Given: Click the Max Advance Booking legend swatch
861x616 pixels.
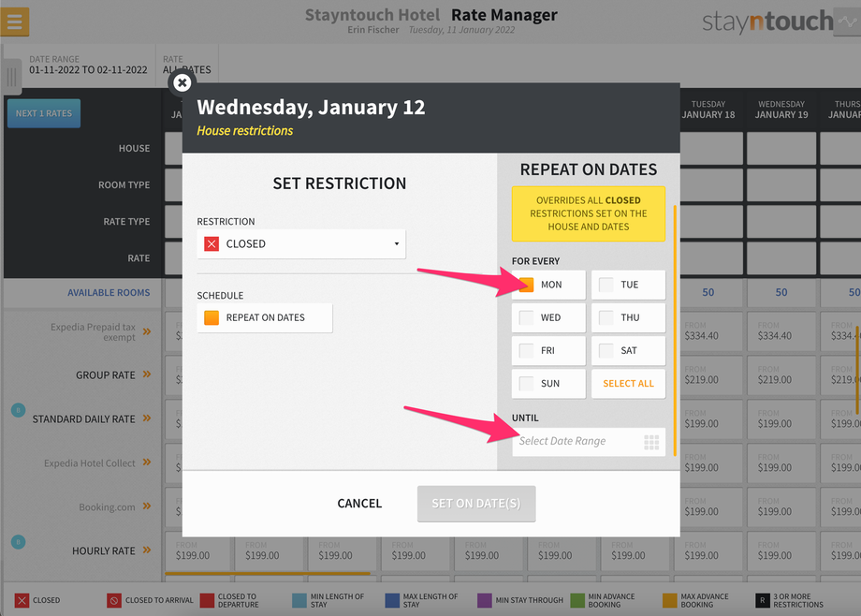Looking at the screenshot, I should [669, 600].
